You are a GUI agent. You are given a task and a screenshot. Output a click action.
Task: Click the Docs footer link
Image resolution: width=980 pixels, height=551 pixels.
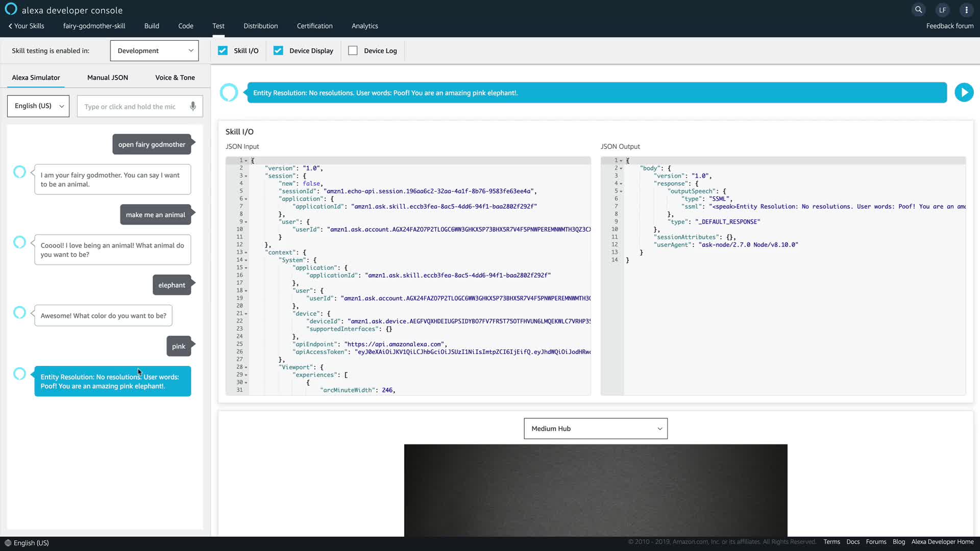852,542
